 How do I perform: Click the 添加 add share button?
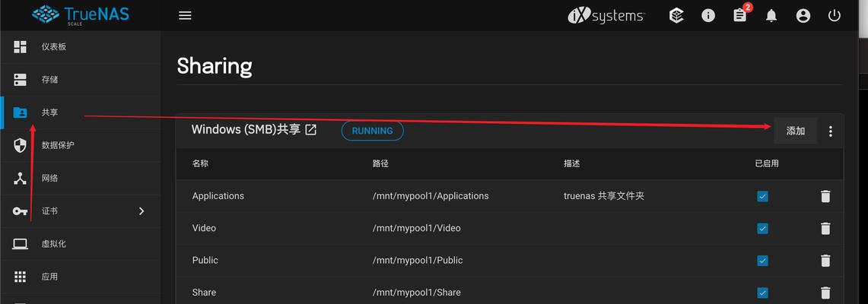[796, 131]
